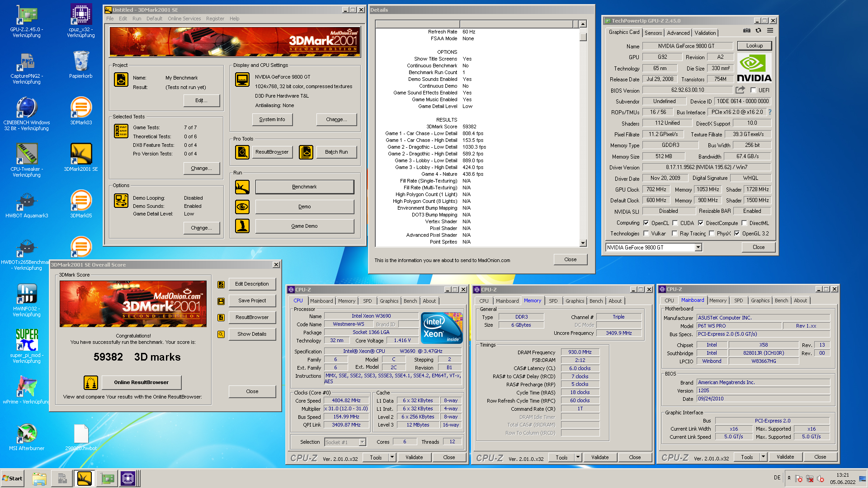The height and width of the screenshot is (488, 868).
Task: Expand Tools dropdown arrow in CPU-Z CPU window
Action: 392,458
